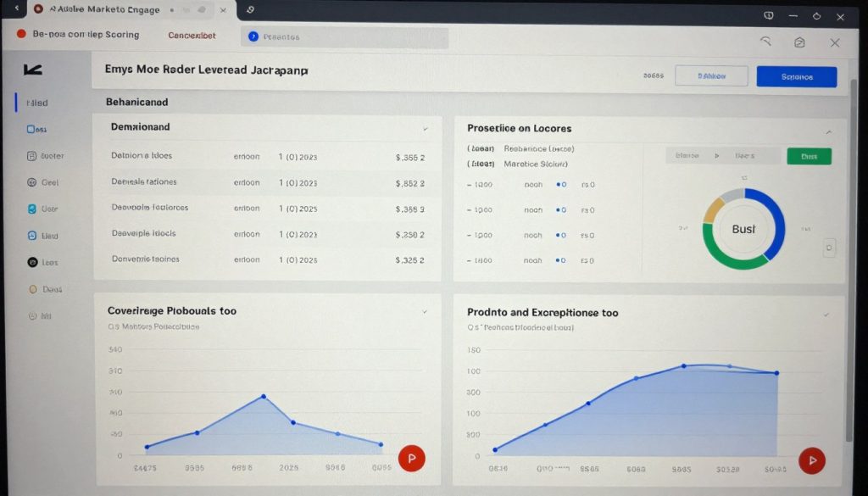Select the Blanse segment above the donut chart

687,156
